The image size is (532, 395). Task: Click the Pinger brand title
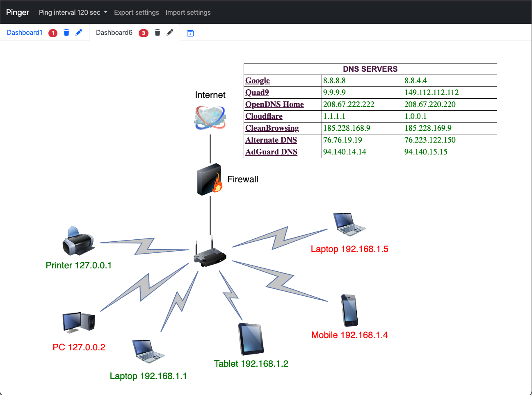tap(18, 12)
